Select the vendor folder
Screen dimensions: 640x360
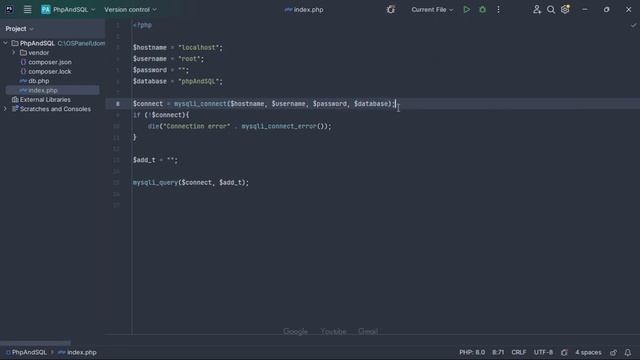pos(38,53)
